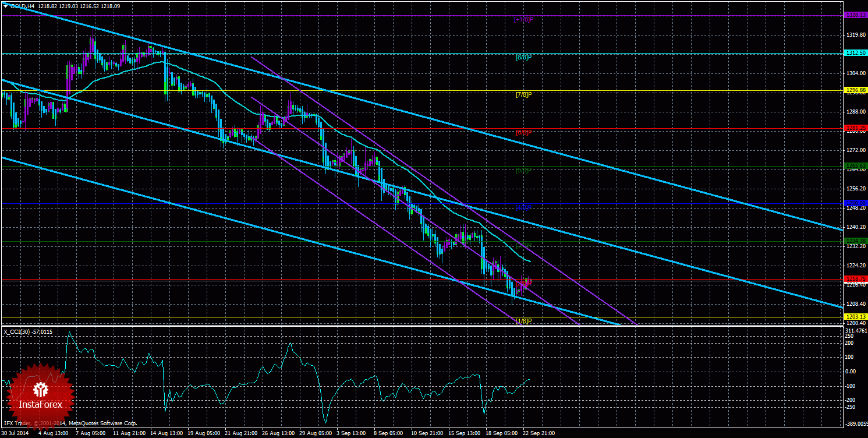The width and height of the screenshot is (868, 438).
Task: Select the GOLD,H4 chart title text
Action: click(x=23, y=5)
